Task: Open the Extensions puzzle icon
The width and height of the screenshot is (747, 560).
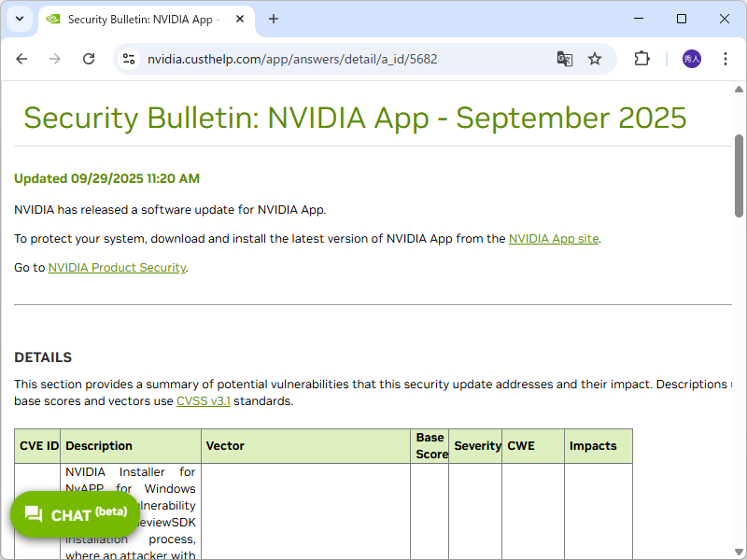Action: [641, 59]
